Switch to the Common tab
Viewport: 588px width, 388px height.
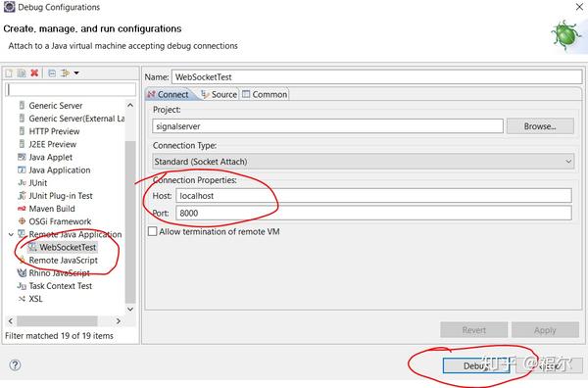(265, 94)
